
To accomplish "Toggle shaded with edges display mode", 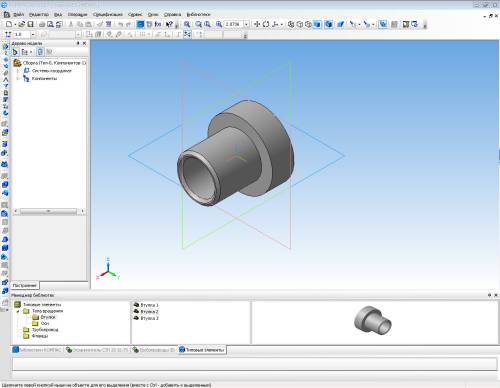I will (x=329, y=24).
